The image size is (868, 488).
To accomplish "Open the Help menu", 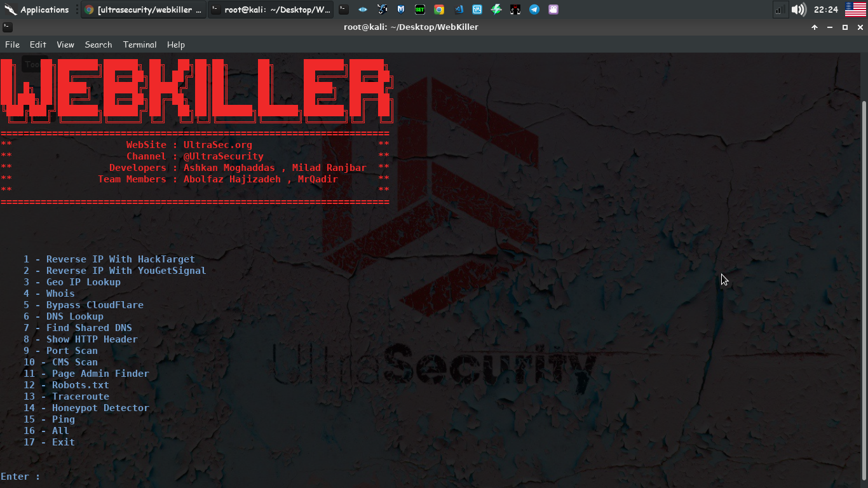I will [176, 44].
